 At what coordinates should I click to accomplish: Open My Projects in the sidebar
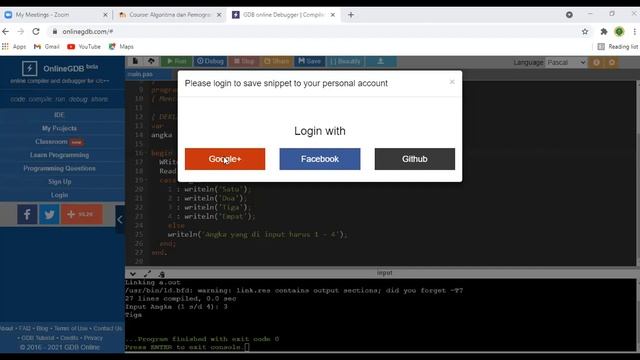[59, 128]
